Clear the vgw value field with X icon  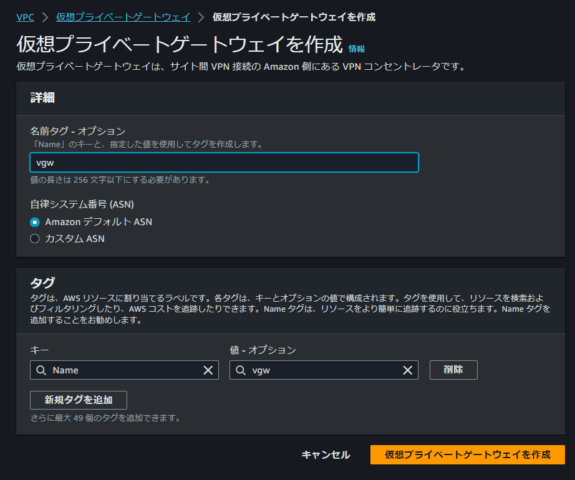(x=407, y=370)
